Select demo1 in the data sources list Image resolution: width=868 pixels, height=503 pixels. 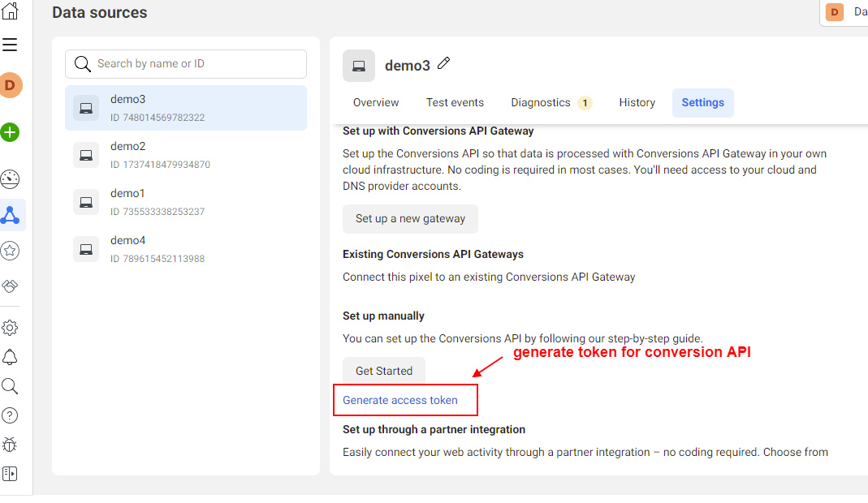(186, 202)
